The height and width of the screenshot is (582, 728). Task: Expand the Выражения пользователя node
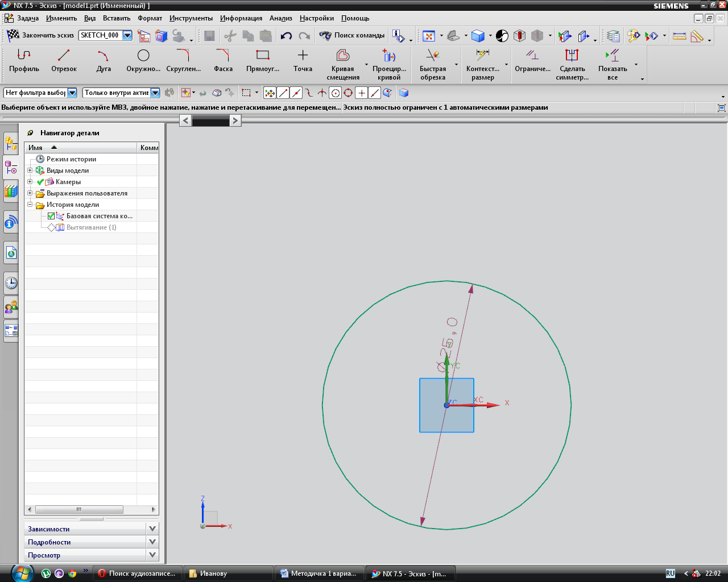(30, 193)
